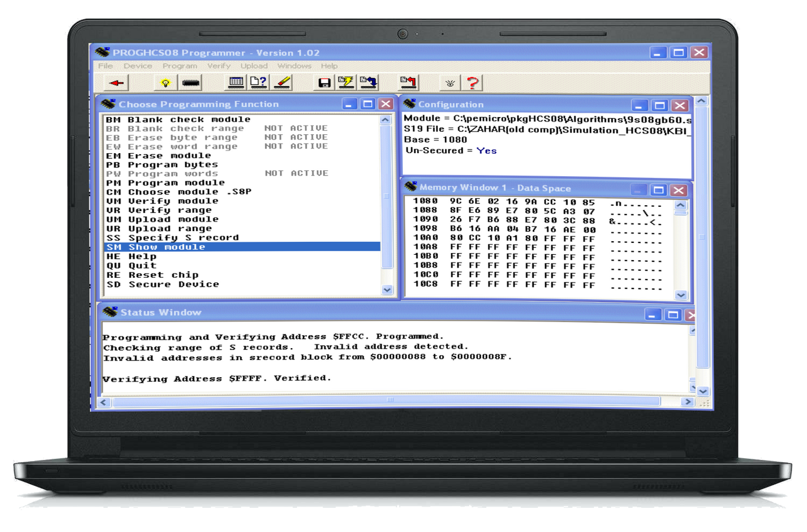Open the Verify menu
Viewport: 807px width, 532px height.
[219, 66]
